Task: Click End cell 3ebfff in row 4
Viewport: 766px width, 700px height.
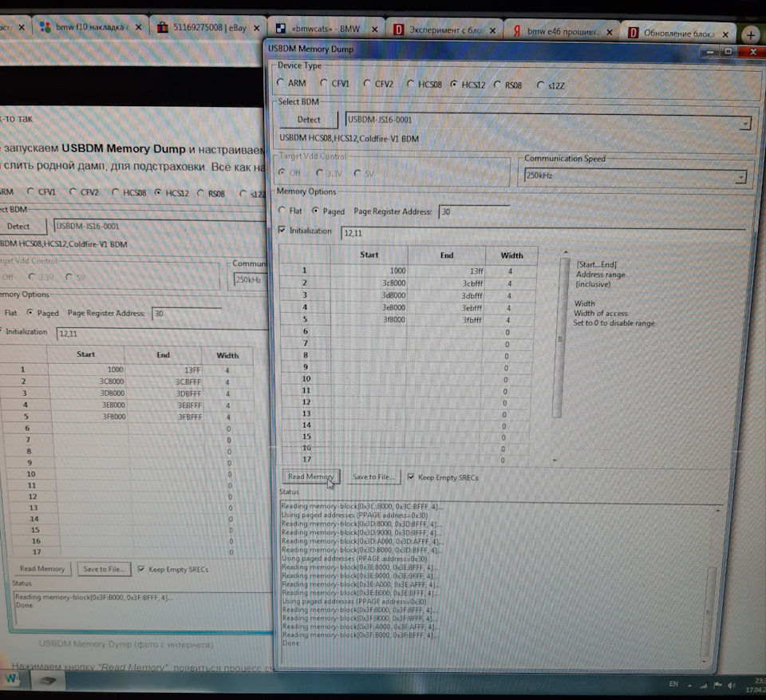Action: (x=447, y=308)
